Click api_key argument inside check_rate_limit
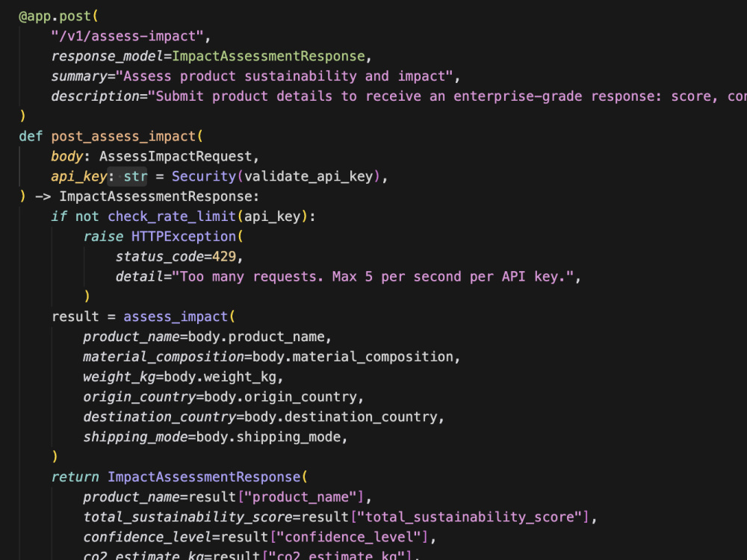 (x=273, y=217)
